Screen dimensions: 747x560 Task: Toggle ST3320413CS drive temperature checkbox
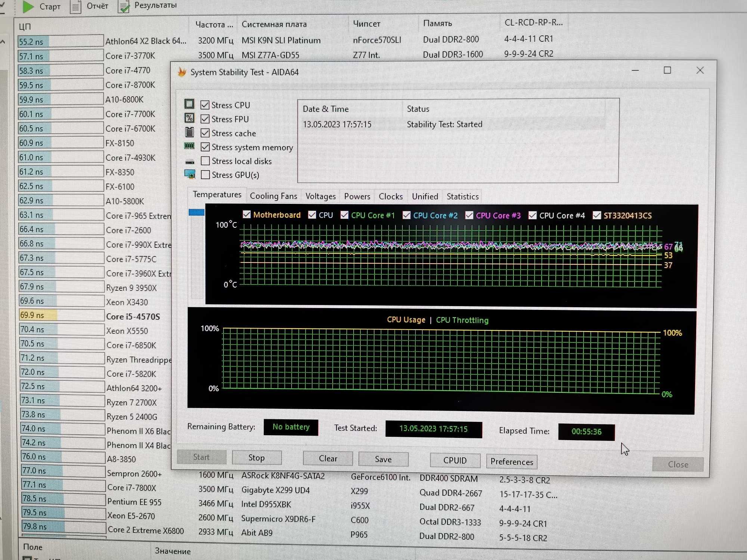[597, 215]
